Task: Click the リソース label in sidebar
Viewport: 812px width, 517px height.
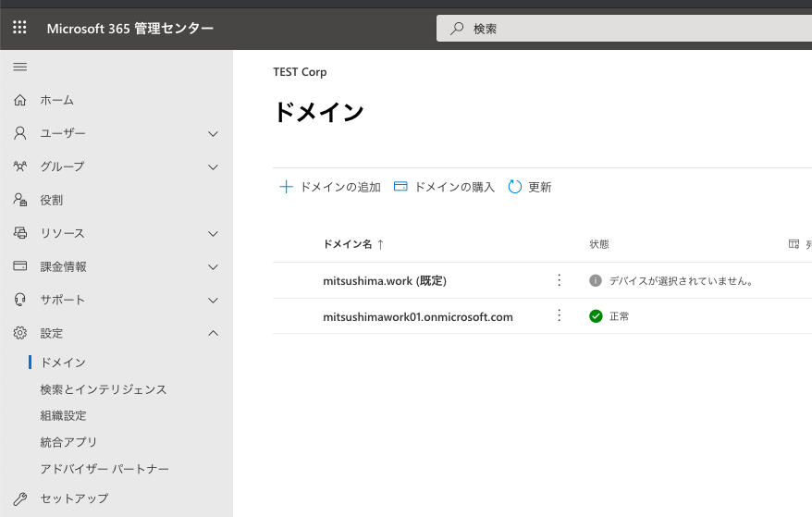Action: click(x=62, y=234)
